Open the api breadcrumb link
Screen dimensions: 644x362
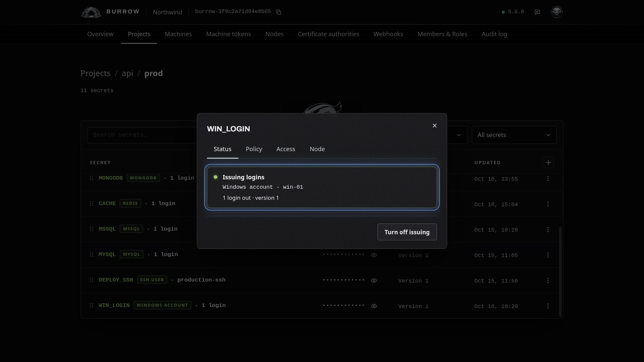127,73
